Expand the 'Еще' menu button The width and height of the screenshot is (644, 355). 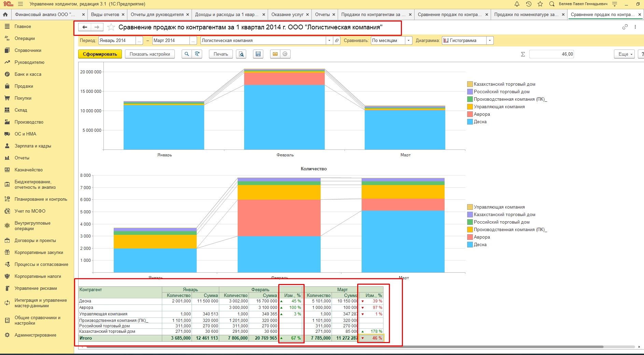[x=625, y=54]
